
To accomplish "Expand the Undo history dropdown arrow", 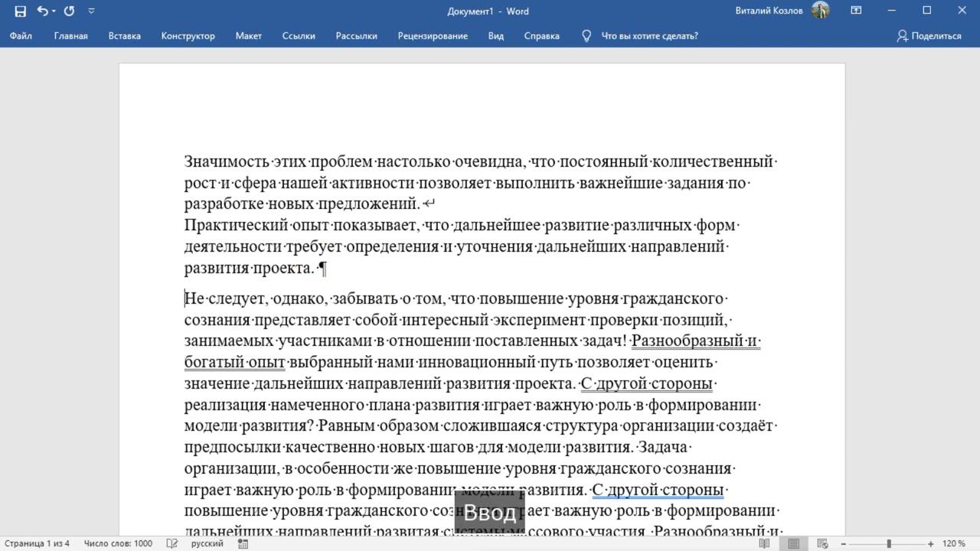I will pos(54,11).
